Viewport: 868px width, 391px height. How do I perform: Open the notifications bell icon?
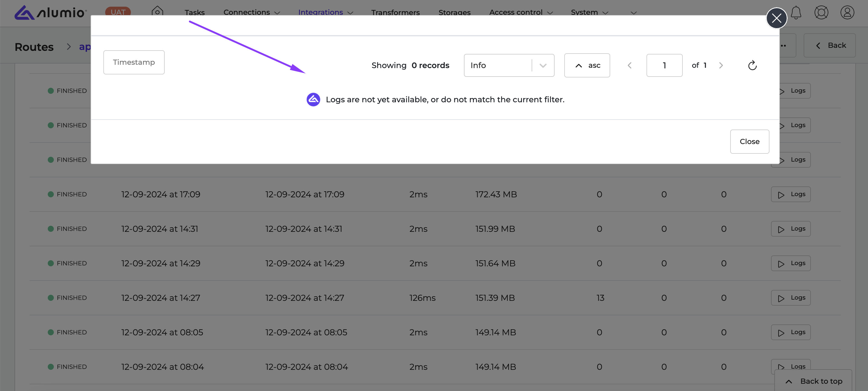[796, 13]
